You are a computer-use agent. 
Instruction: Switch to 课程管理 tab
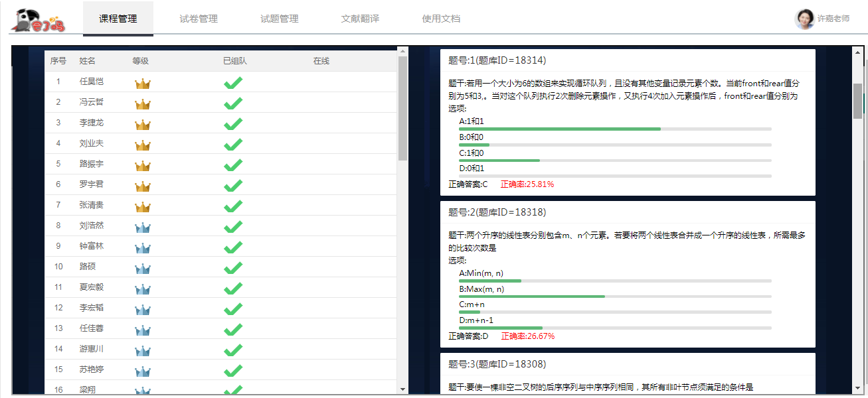(118, 19)
